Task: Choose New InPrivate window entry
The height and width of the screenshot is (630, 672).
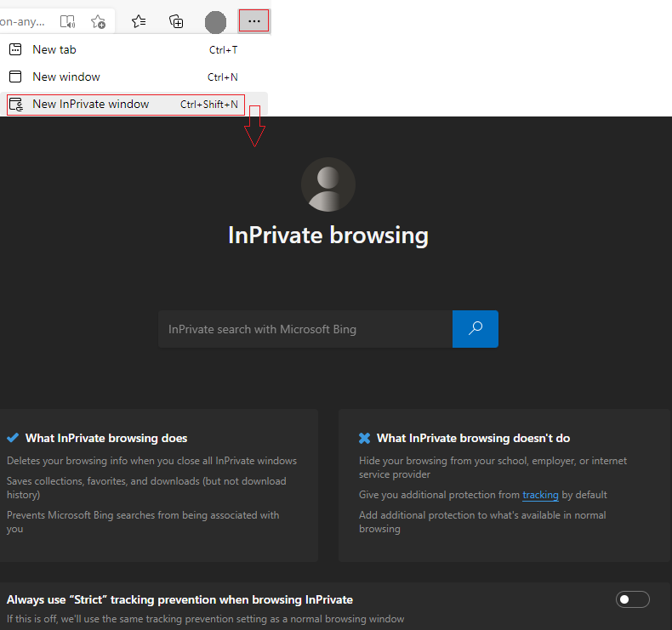Action: (x=134, y=104)
